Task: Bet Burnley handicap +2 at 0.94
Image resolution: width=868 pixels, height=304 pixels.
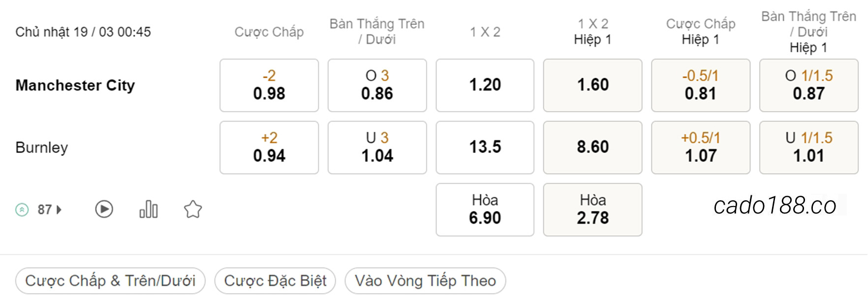Action: point(269,148)
